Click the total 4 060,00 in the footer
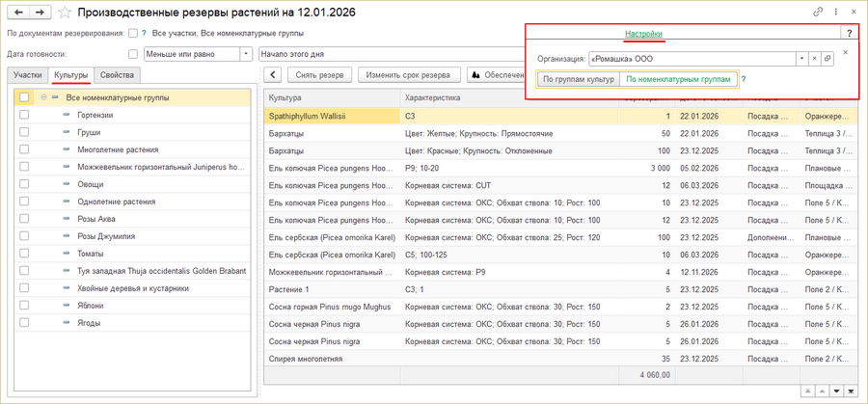 click(646, 376)
